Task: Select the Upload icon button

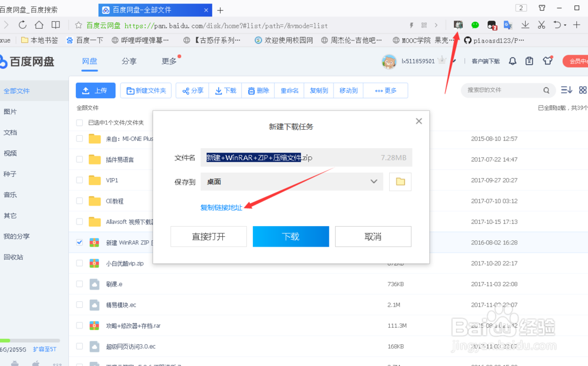Action: pyautogui.click(x=85, y=90)
